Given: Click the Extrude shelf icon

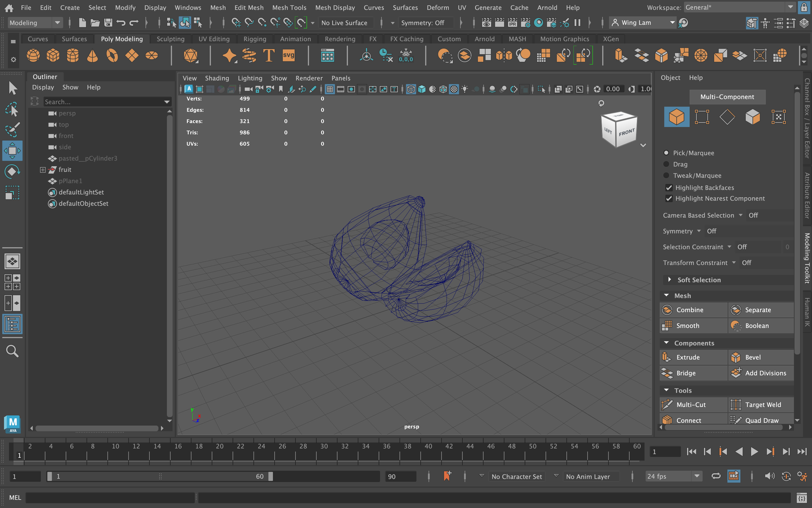Looking at the screenshot, I should pyautogui.click(x=621, y=55).
